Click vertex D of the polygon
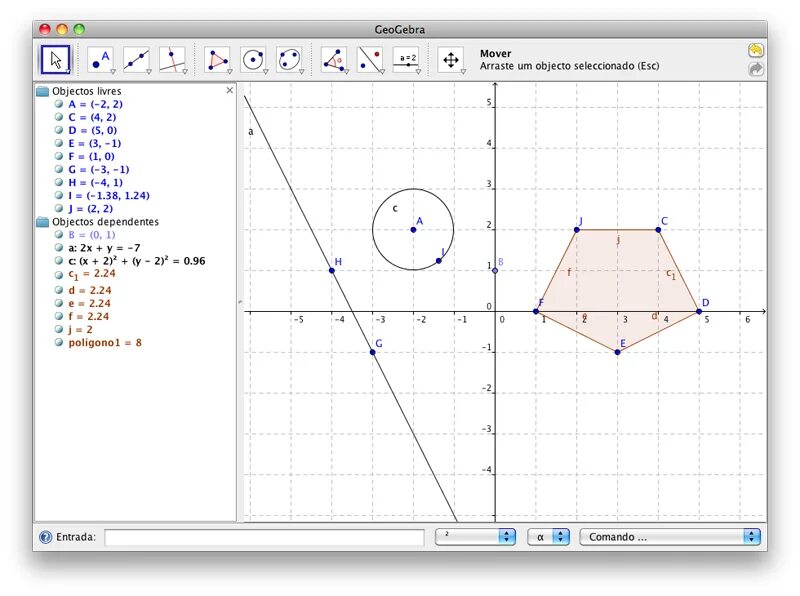The width and height of the screenshot is (800, 596). coord(699,311)
